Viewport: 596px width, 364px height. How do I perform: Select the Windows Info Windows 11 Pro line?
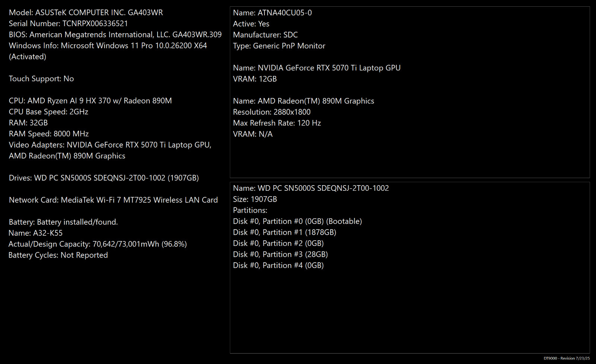click(108, 51)
